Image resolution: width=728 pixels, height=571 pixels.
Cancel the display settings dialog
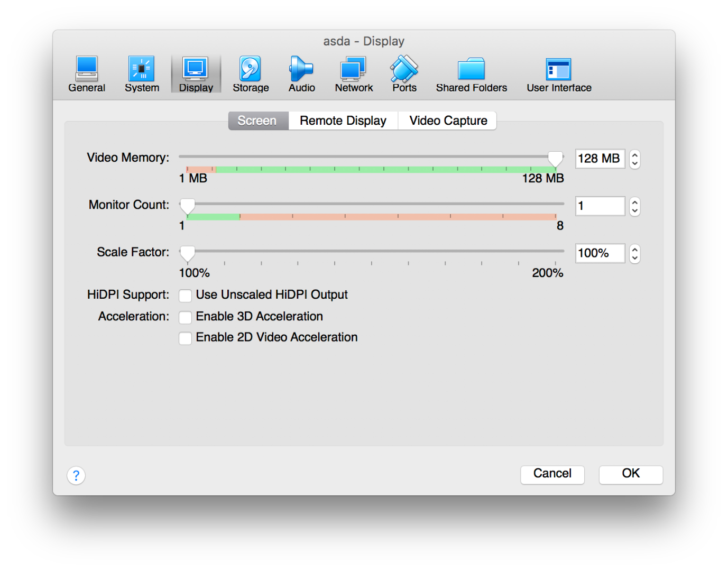tap(552, 474)
